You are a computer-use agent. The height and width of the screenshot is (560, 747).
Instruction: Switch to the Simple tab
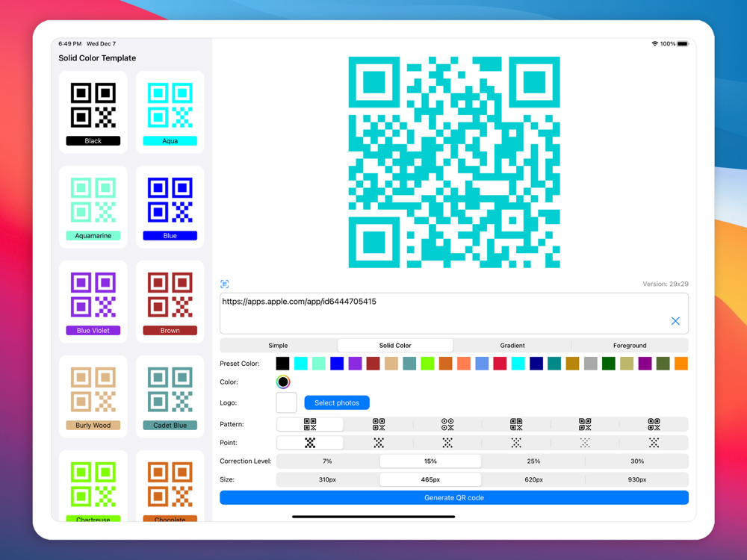click(x=278, y=345)
